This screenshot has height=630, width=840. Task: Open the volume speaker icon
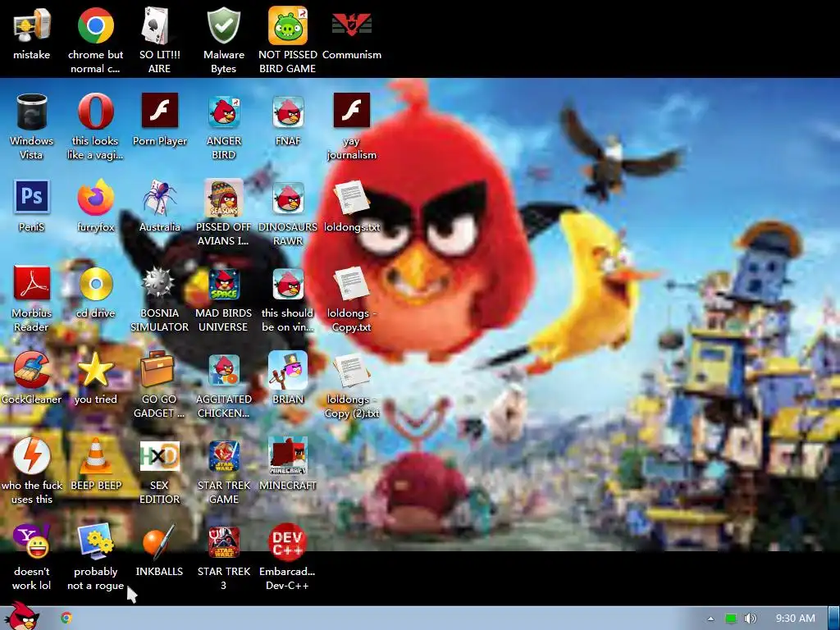click(x=751, y=619)
